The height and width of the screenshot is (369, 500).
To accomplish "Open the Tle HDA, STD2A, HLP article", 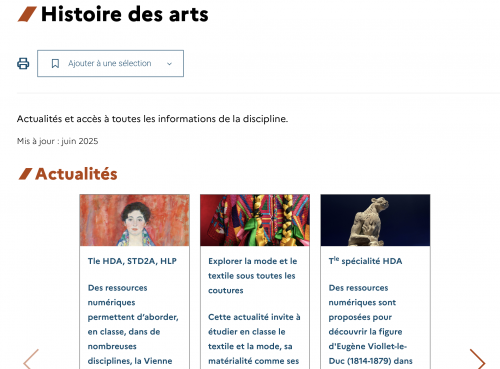I will 132,261.
